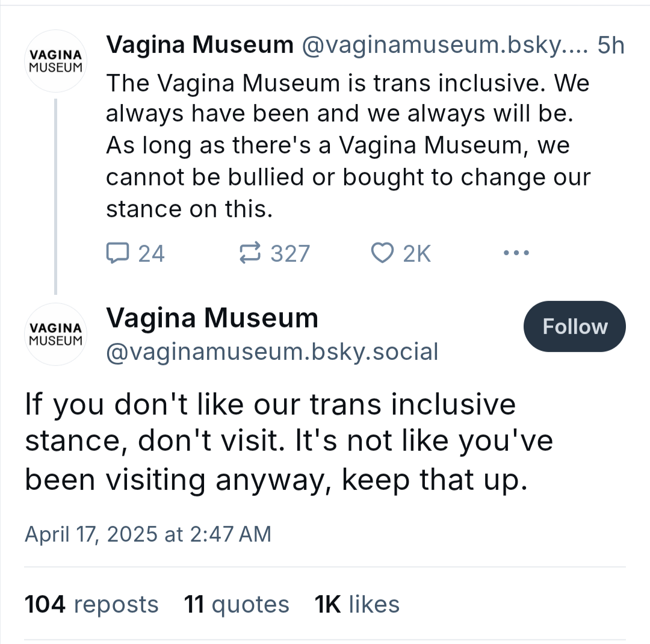650x644 pixels.
Task: Open the 5h timestamp link
Action: (611, 45)
